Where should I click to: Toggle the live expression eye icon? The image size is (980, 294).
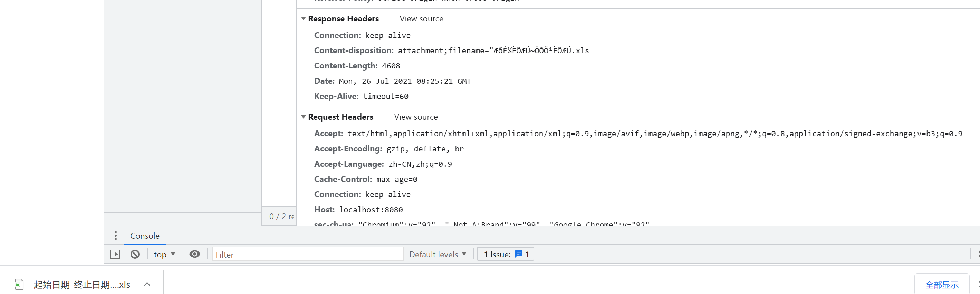[195, 254]
